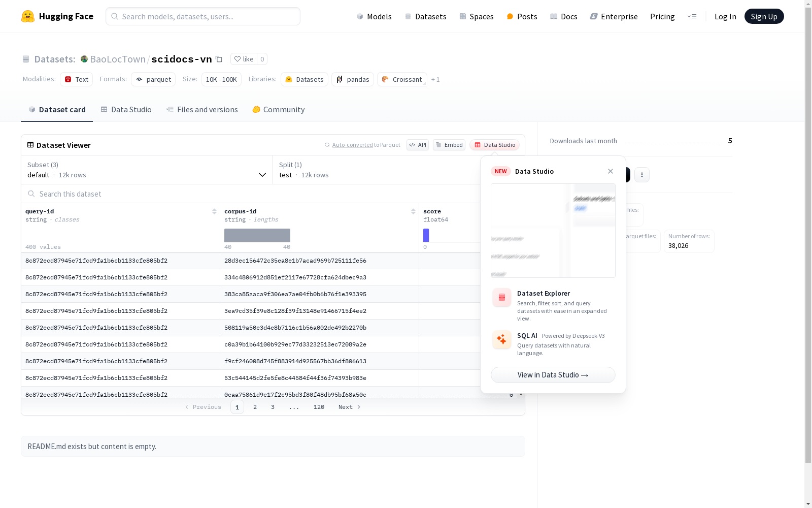Select the 10K - 100K size tag

(x=221, y=79)
